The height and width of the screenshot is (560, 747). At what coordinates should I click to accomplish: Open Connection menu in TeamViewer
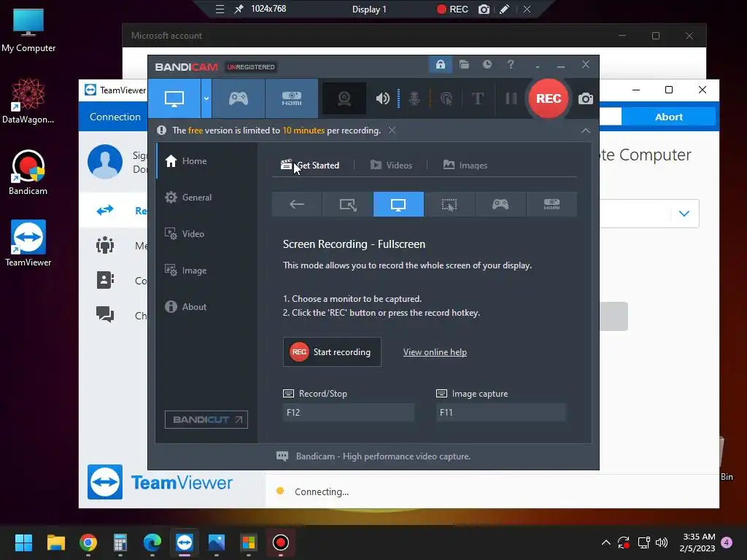pyautogui.click(x=115, y=117)
